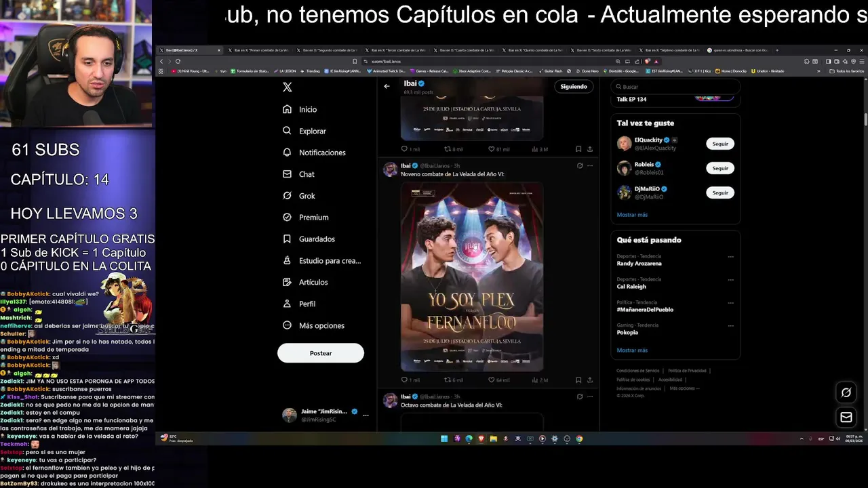Open Windows Start menu on taskbar
Image resolution: width=868 pixels, height=488 pixels.
(444, 439)
